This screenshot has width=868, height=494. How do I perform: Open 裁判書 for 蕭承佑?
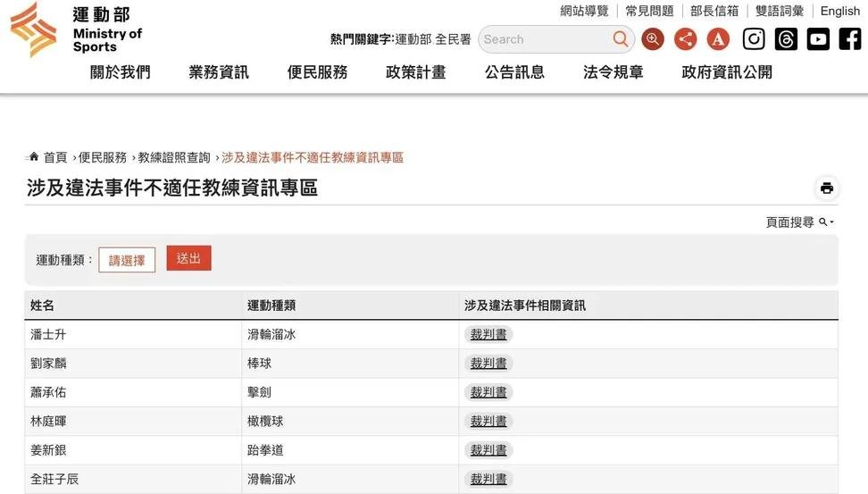pos(488,392)
